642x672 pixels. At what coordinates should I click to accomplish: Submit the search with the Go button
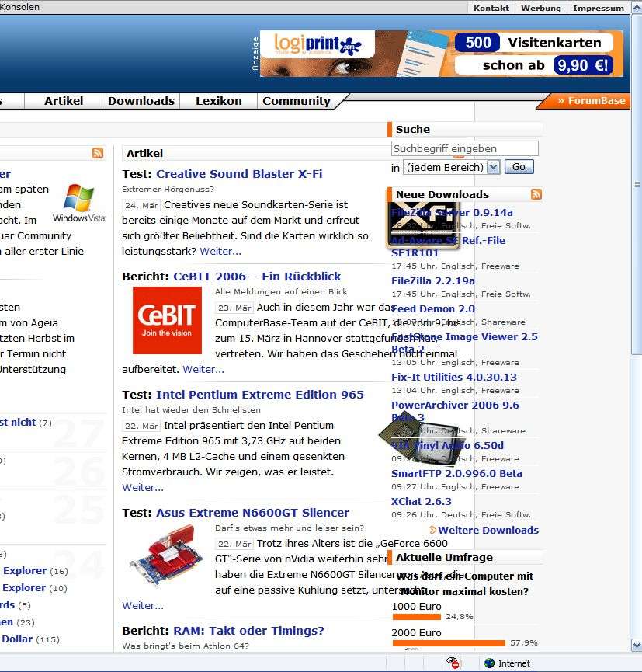coord(519,167)
